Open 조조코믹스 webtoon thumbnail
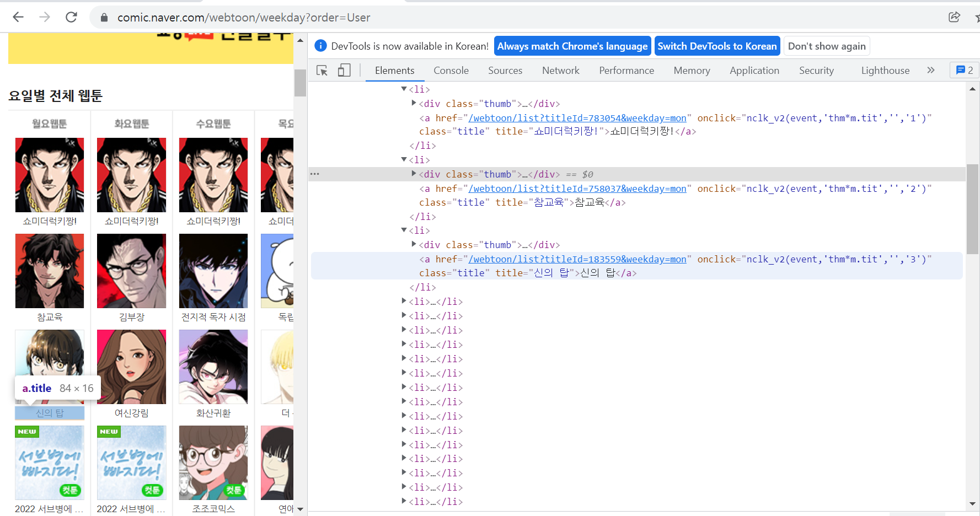This screenshot has width=980, height=516. point(213,463)
